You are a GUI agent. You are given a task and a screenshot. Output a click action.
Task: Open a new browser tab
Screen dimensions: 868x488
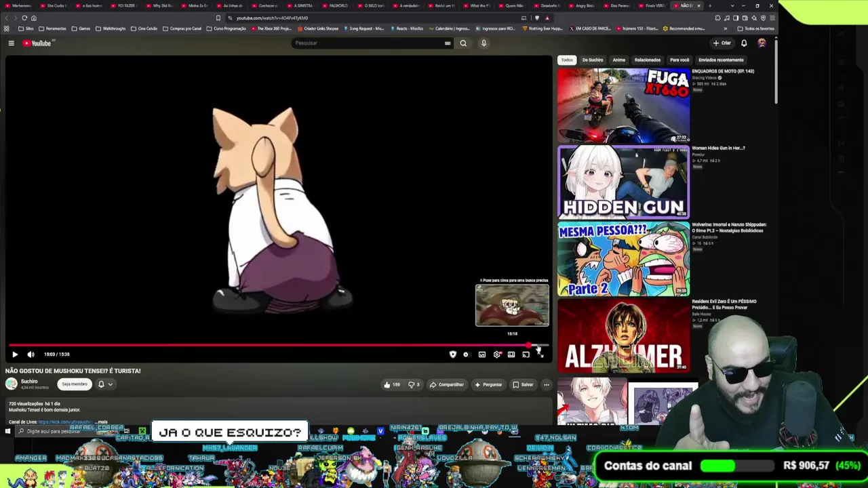point(710,5)
